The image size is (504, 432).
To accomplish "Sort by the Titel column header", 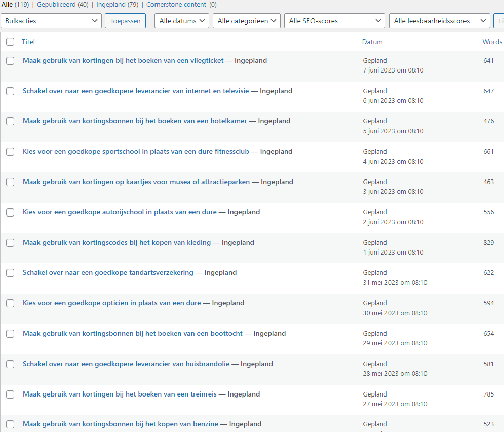I will click(x=28, y=42).
